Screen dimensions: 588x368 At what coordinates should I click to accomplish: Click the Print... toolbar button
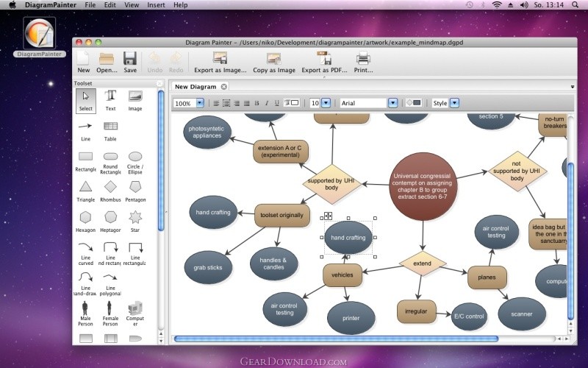[x=363, y=63]
